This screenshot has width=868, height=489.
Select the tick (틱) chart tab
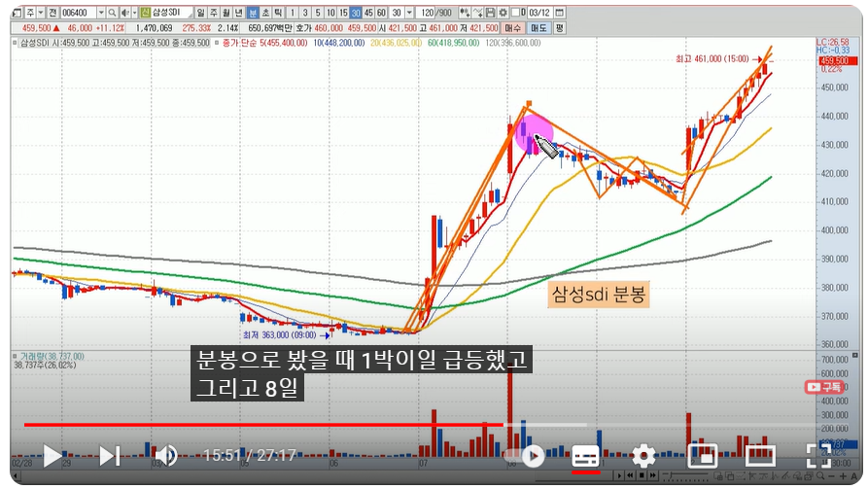pos(278,13)
